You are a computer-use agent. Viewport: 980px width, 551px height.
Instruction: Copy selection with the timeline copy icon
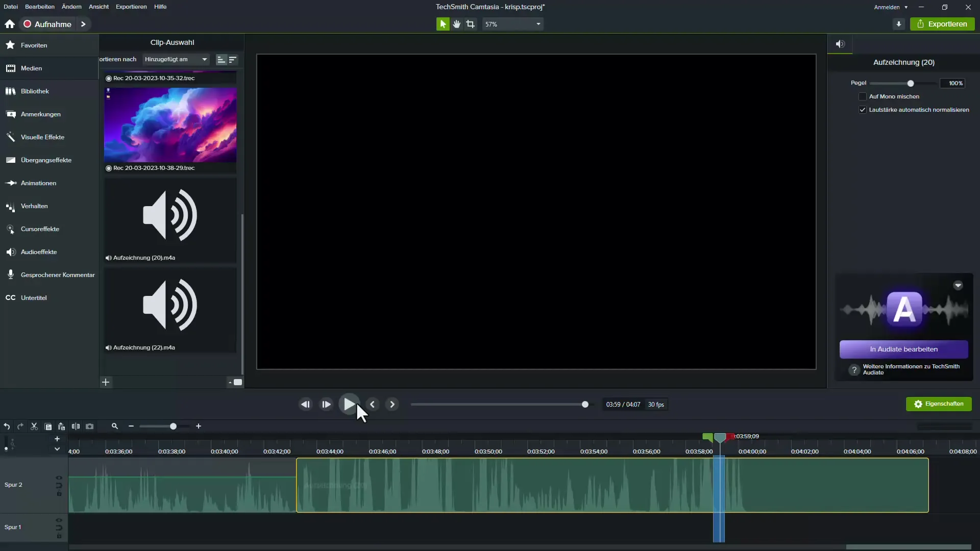click(x=48, y=427)
